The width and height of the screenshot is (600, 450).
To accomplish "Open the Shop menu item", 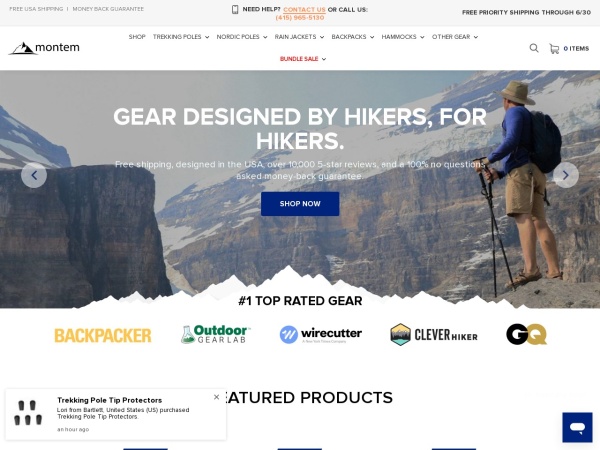I will tap(137, 37).
